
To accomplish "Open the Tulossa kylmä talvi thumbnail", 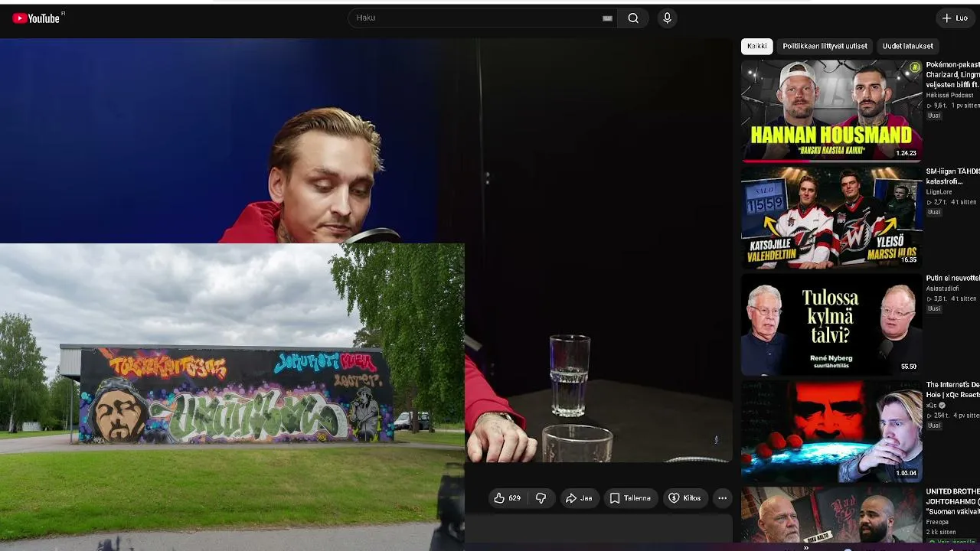I will tap(831, 324).
